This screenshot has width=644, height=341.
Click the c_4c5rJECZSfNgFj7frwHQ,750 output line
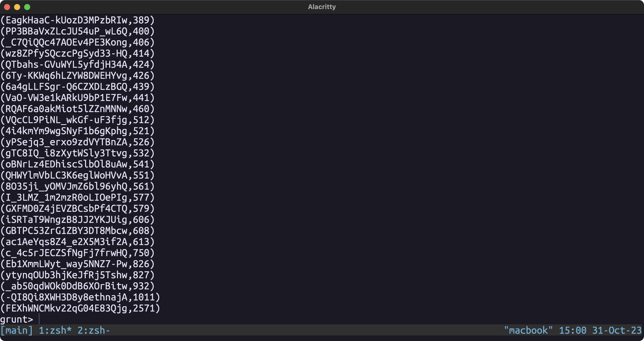(x=77, y=253)
